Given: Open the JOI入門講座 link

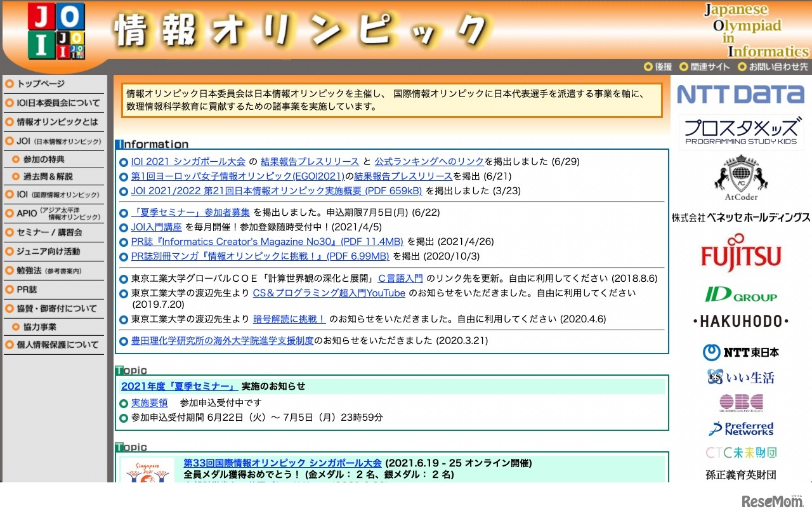Looking at the screenshot, I should (156, 227).
